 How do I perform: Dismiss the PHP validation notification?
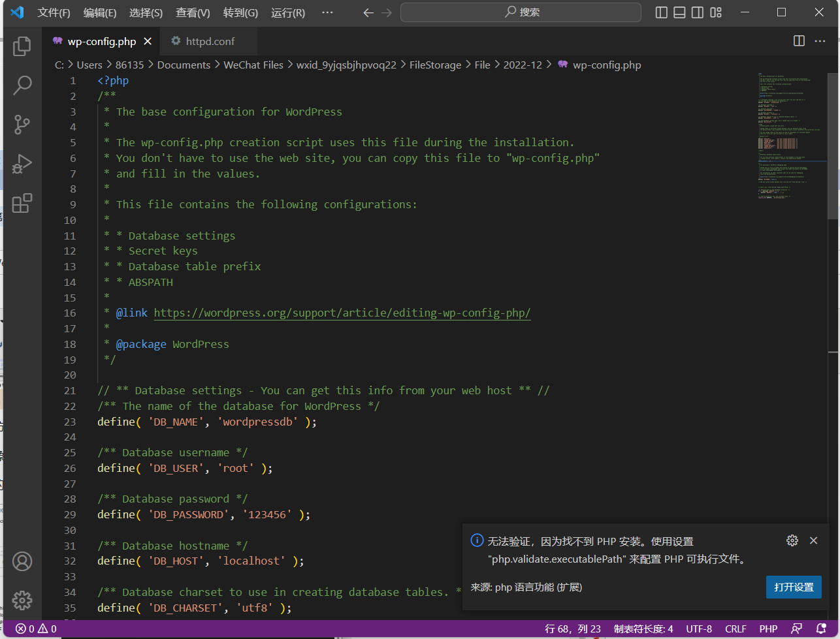pos(813,540)
